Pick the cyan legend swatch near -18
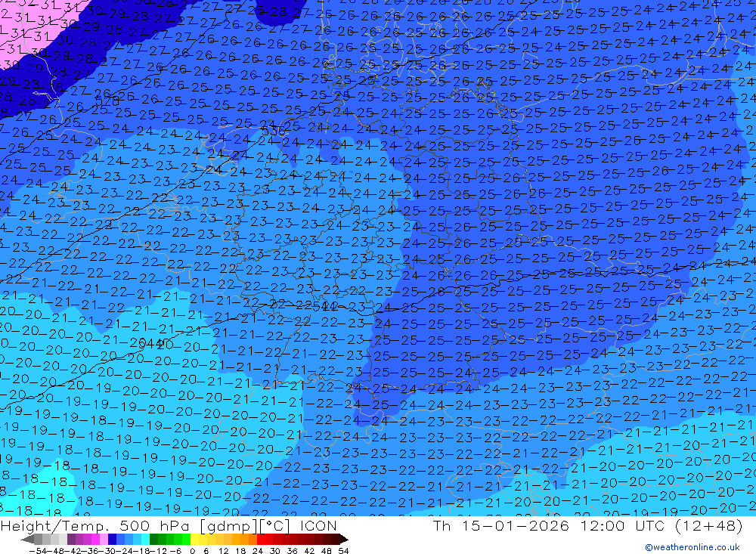Viewport: 756px width, 554px height. point(145,539)
